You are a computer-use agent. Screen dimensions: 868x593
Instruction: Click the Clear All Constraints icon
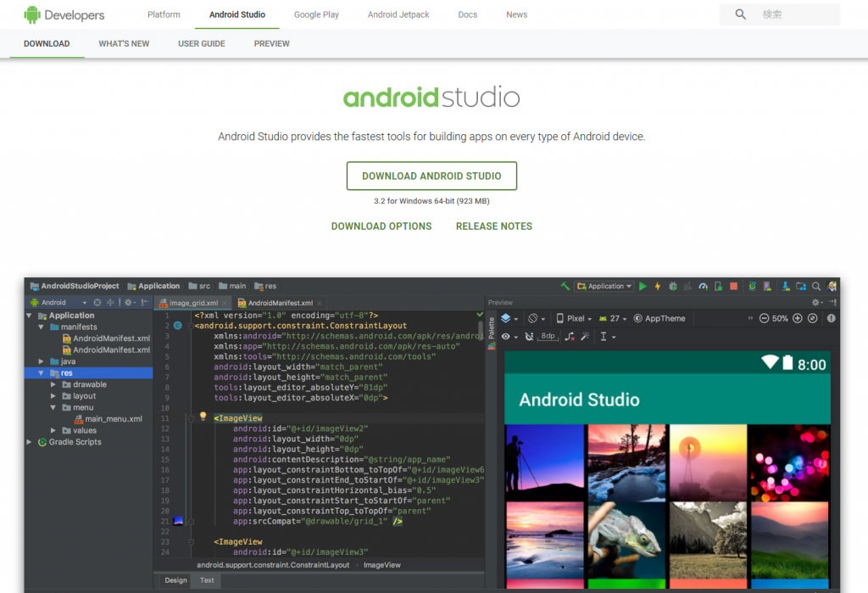click(x=570, y=337)
